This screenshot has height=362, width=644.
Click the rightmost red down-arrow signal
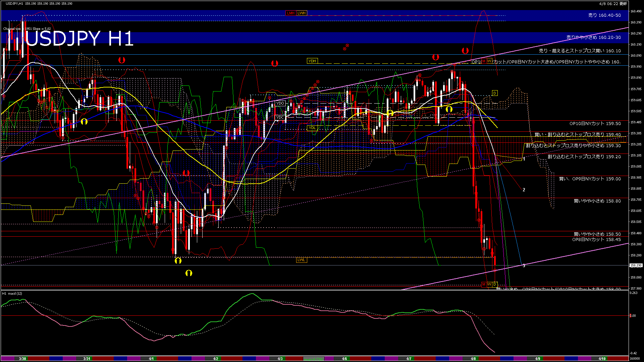465,51
